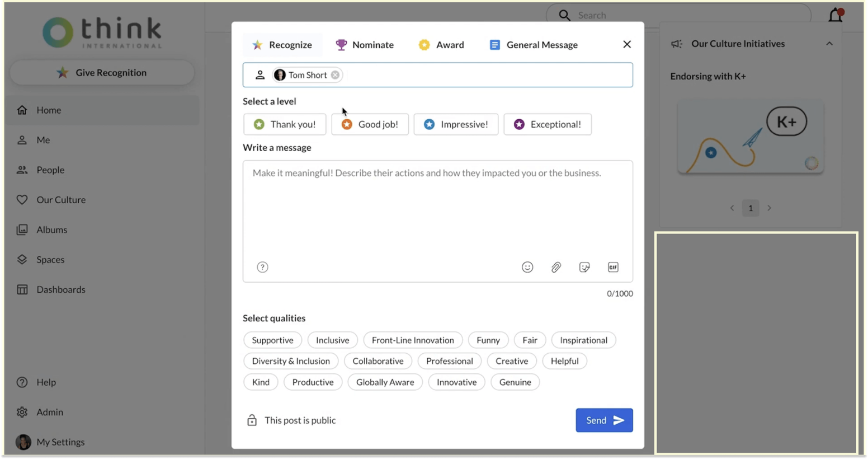Toggle the Funny quality
Viewport: 868px width, 459px height.
pyautogui.click(x=488, y=340)
